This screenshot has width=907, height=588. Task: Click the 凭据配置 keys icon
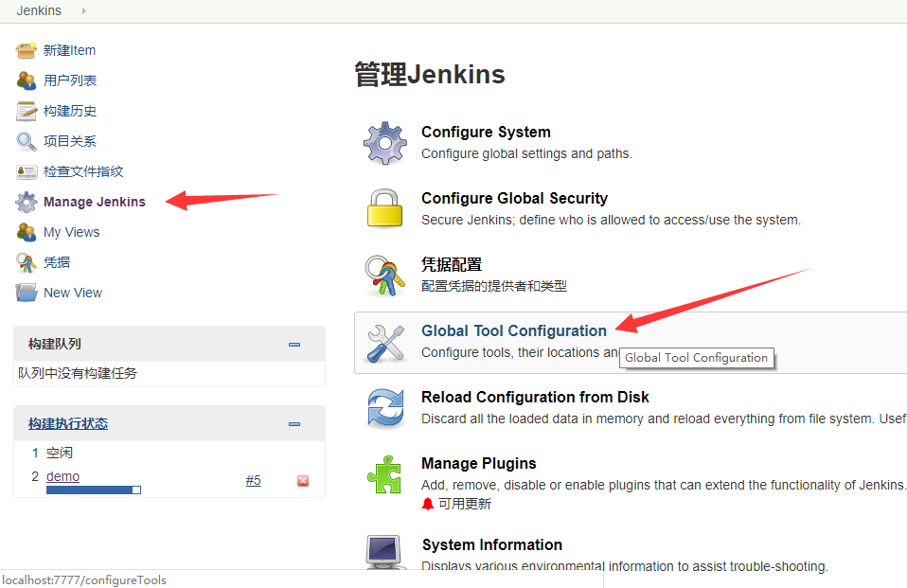tap(384, 276)
